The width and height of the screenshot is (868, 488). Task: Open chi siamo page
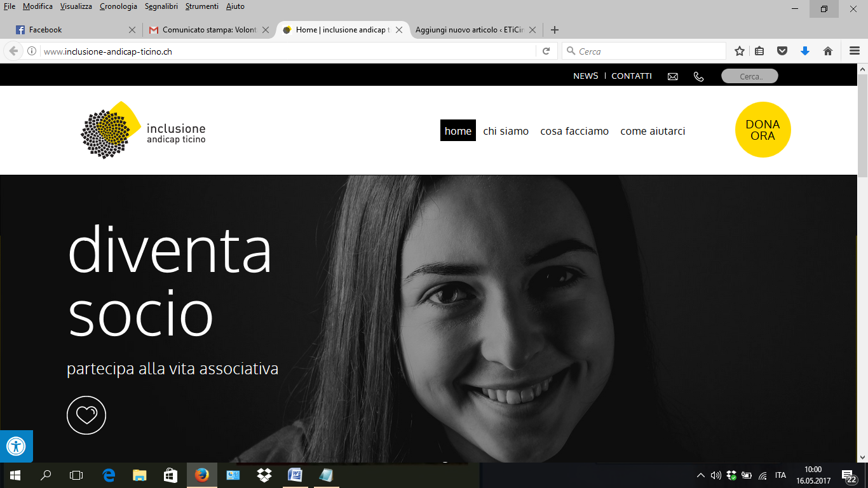click(506, 131)
